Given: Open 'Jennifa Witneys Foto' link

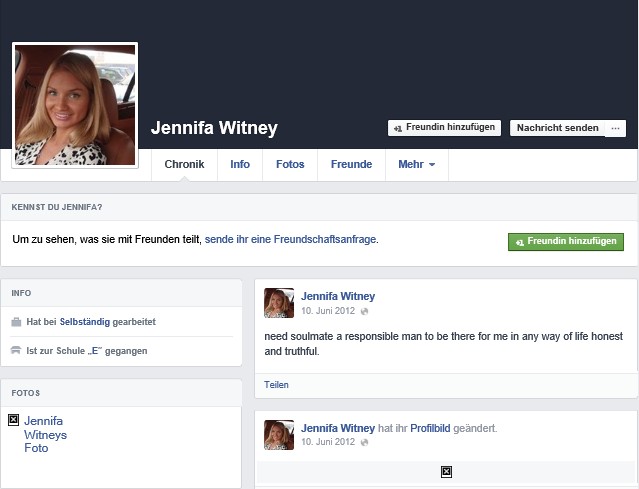Looking at the screenshot, I should click(45, 434).
